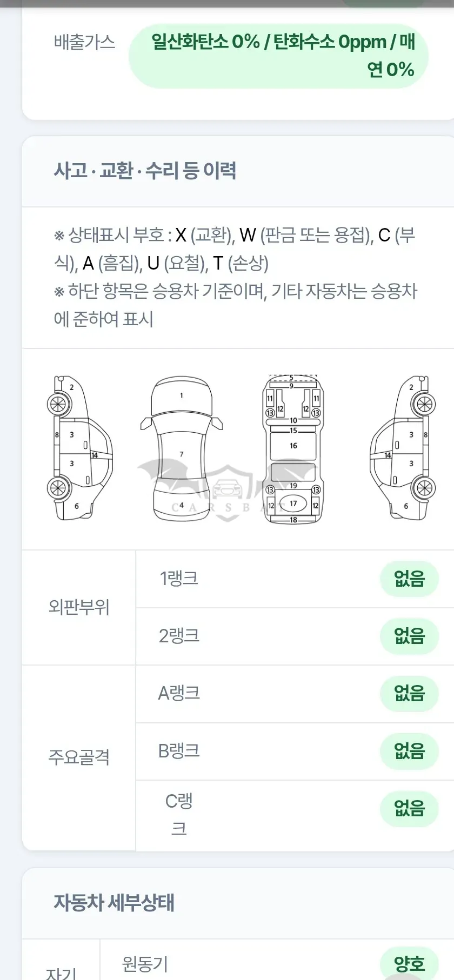
Task: Tap the green emission gas result badge
Action: pos(279,56)
